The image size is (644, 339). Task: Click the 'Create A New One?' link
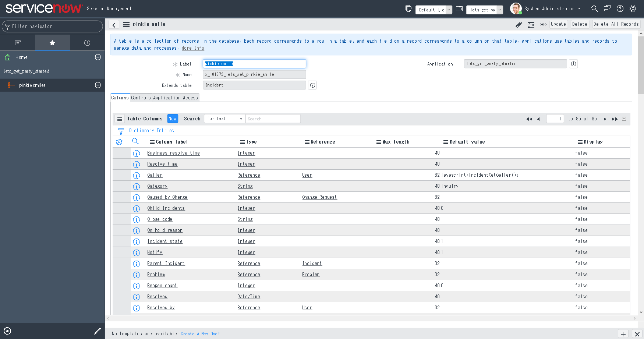200,333
